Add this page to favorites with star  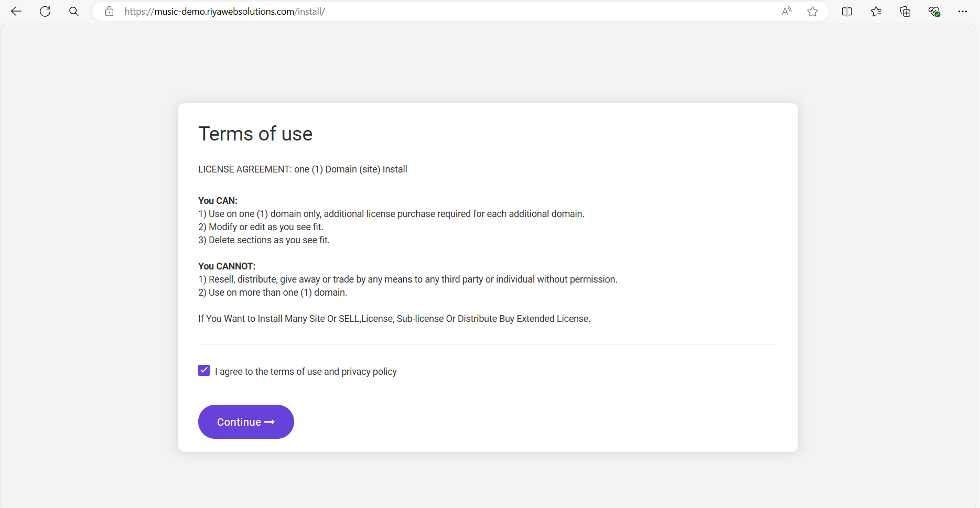tap(813, 12)
